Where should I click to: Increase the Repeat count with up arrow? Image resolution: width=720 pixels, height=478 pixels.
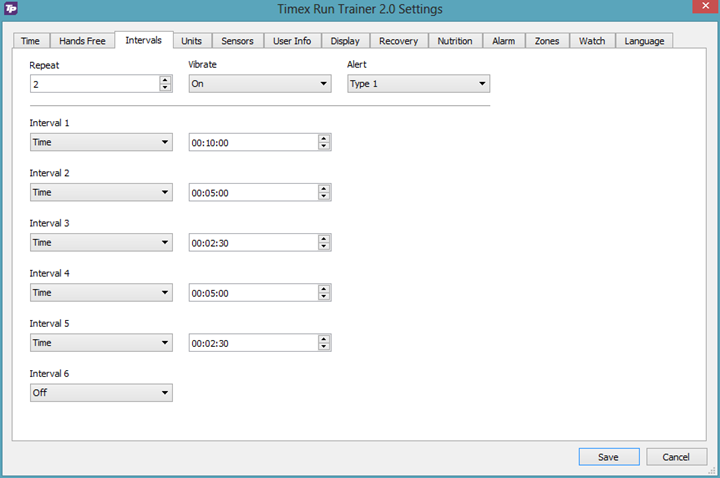(x=165, y=80)
